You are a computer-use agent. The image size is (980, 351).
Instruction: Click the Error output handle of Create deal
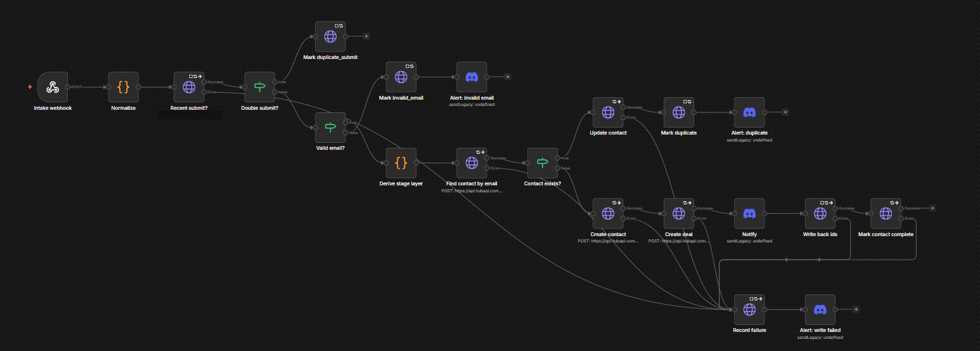694,218
